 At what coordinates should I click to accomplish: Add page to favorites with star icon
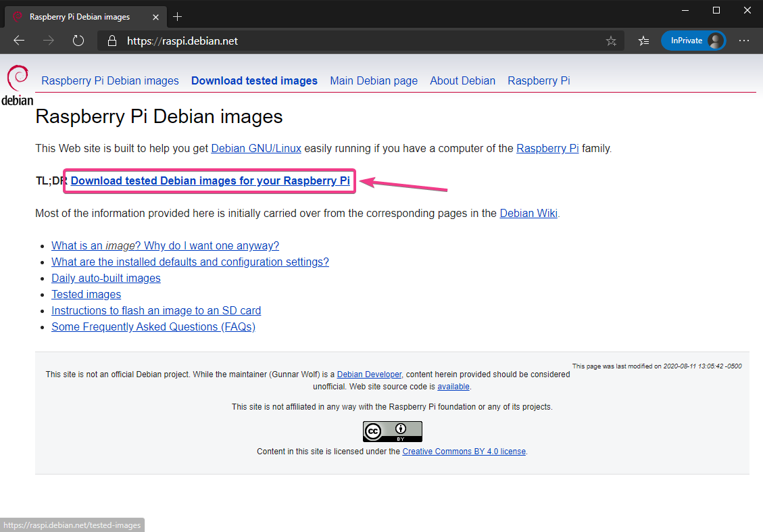tap(611, 41)
